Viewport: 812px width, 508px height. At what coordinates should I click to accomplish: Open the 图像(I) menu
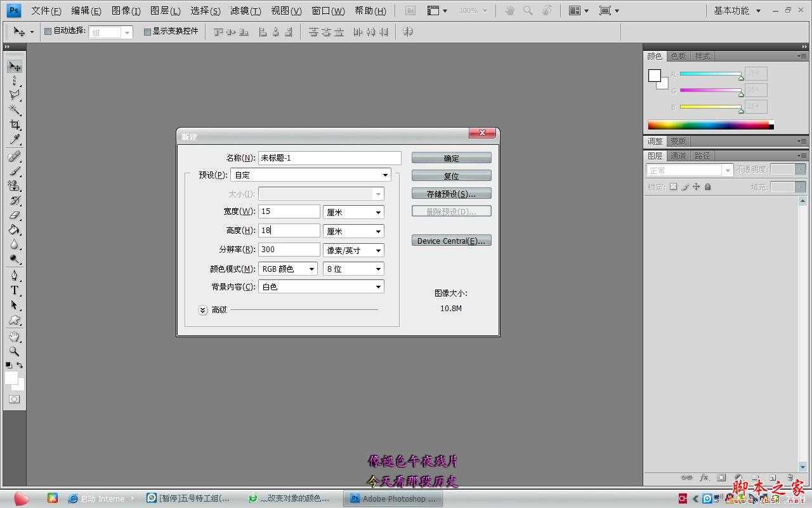tap(126, 11)
